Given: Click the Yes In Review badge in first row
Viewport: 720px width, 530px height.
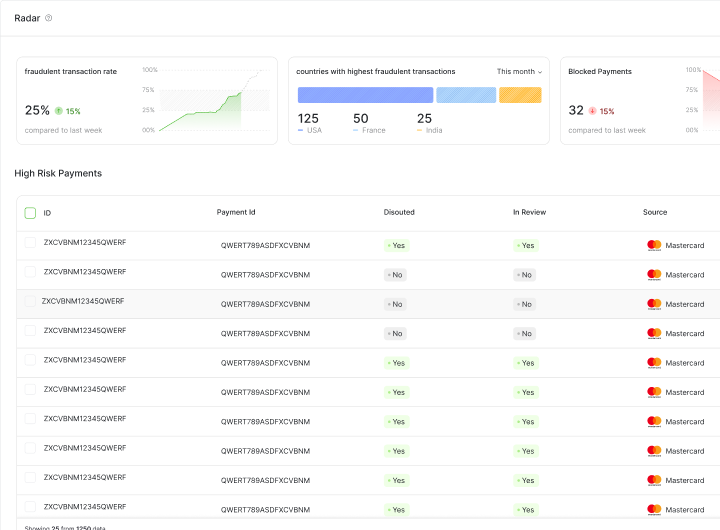Looking at the screenshot, I should pyautogui.click(x=526, y=245).
